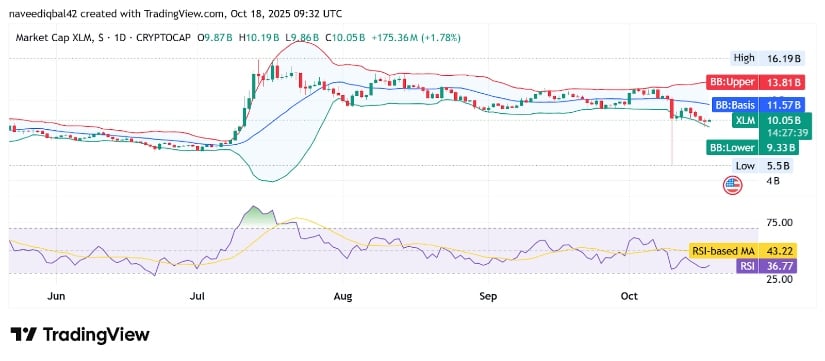The image size is (825, 361).
Task: Click the Jul label on time axis
Action: click(198, 296)
